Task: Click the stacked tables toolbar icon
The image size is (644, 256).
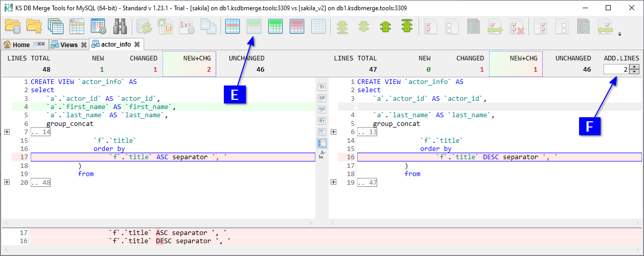Action: click(55, 26)
